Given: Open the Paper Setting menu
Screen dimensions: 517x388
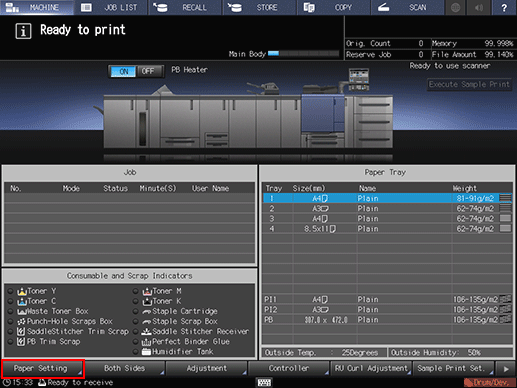Looking at the screenshot, I should (x=42, y=368).
